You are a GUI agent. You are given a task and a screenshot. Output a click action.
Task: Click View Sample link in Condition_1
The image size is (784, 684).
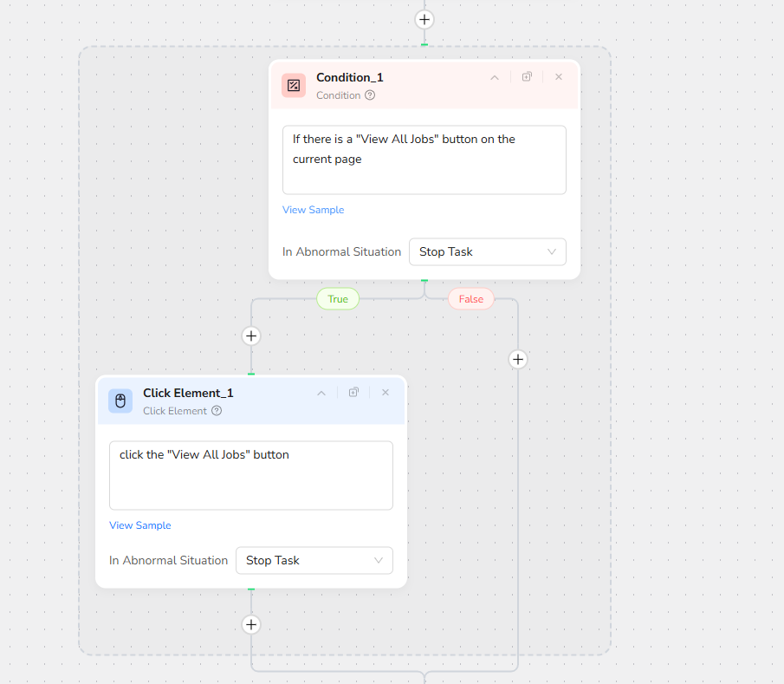[313, 210]
